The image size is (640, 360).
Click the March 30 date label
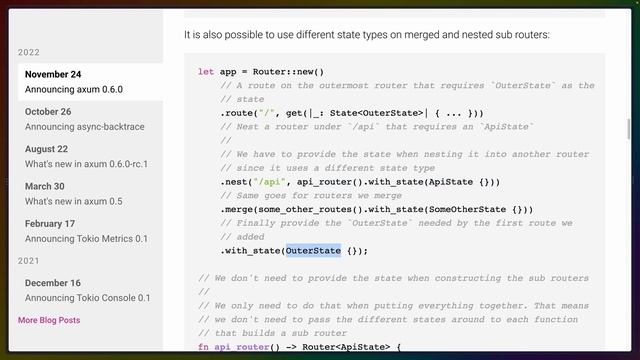44,187
